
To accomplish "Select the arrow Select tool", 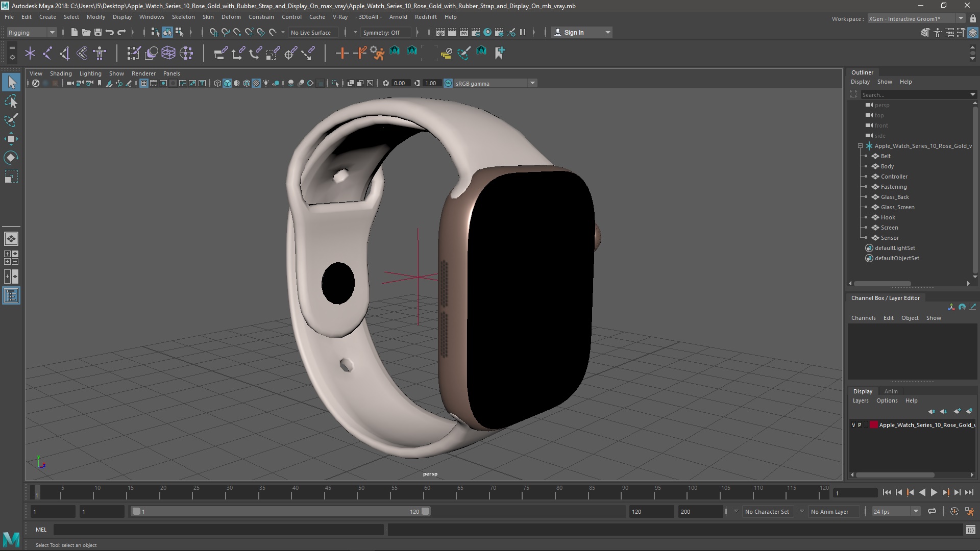I will 11,82.
